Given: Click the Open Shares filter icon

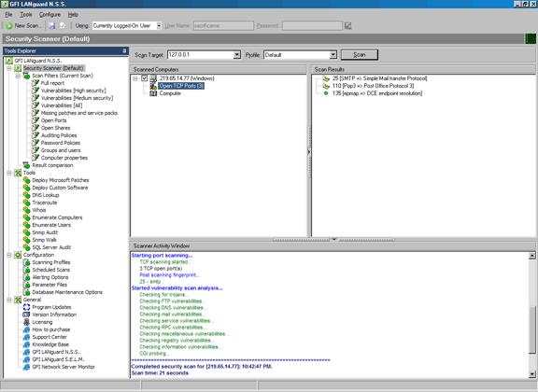Looking at the screenshot, I should [35, 128].
